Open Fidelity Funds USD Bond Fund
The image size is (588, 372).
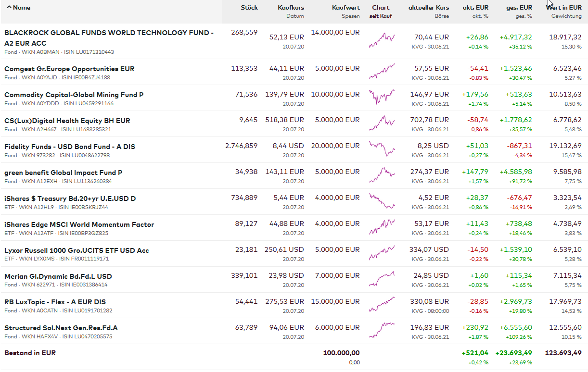coord(69,147)
